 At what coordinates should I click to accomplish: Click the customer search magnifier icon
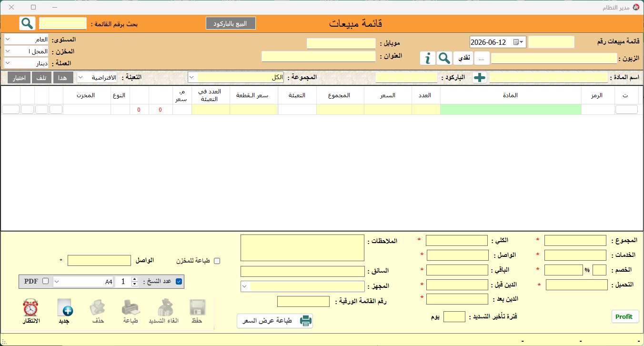(444, 58)
